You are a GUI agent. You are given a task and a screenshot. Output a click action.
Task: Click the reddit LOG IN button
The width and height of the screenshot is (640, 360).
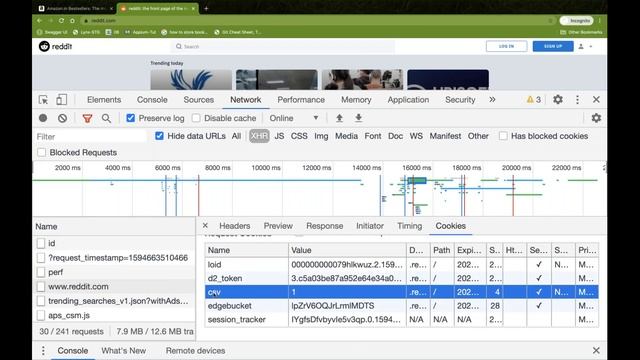click(507, 47)
